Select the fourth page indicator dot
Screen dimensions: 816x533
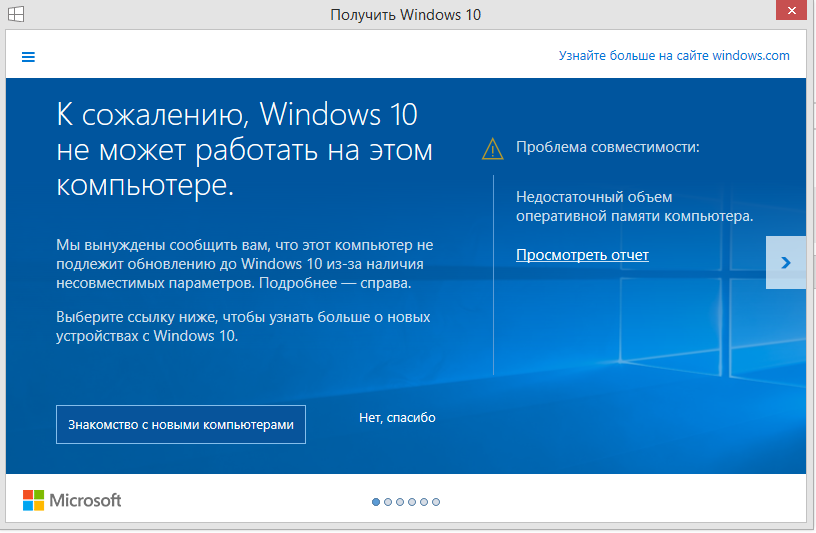(x=412, y=502)
